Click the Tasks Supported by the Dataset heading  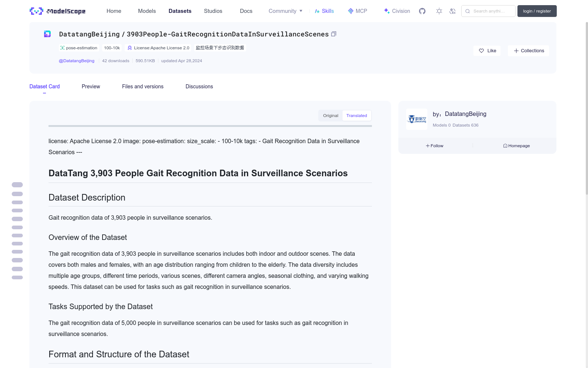100,307
